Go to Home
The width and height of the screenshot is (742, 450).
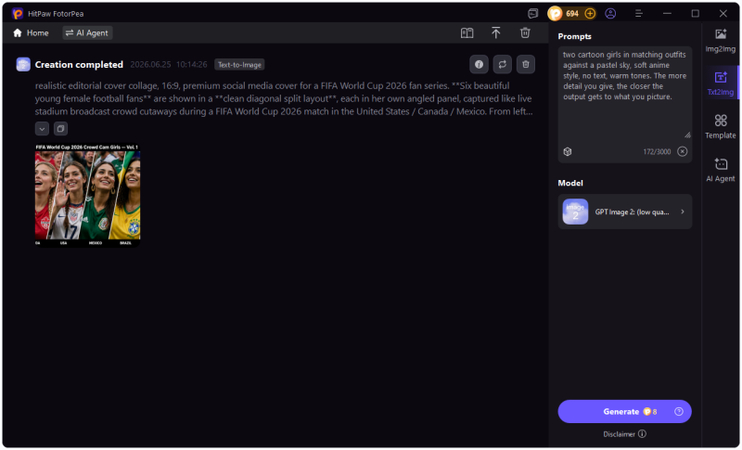coord(31,33)
